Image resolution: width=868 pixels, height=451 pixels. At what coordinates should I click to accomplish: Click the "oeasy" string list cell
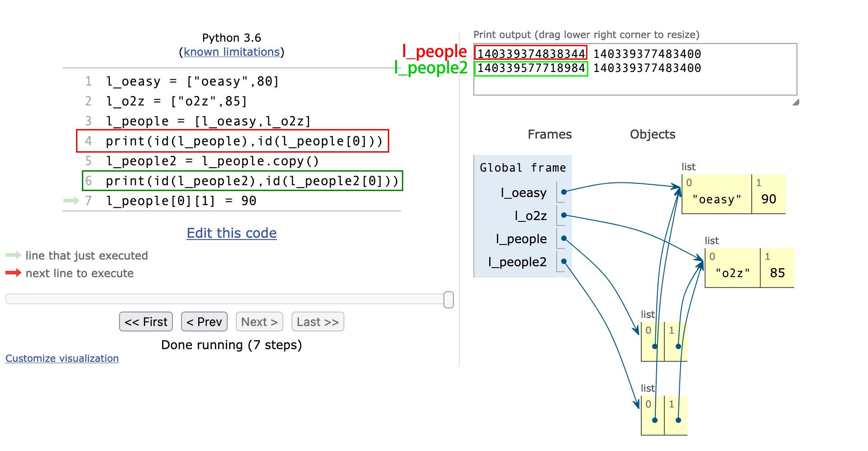[717, 194]
